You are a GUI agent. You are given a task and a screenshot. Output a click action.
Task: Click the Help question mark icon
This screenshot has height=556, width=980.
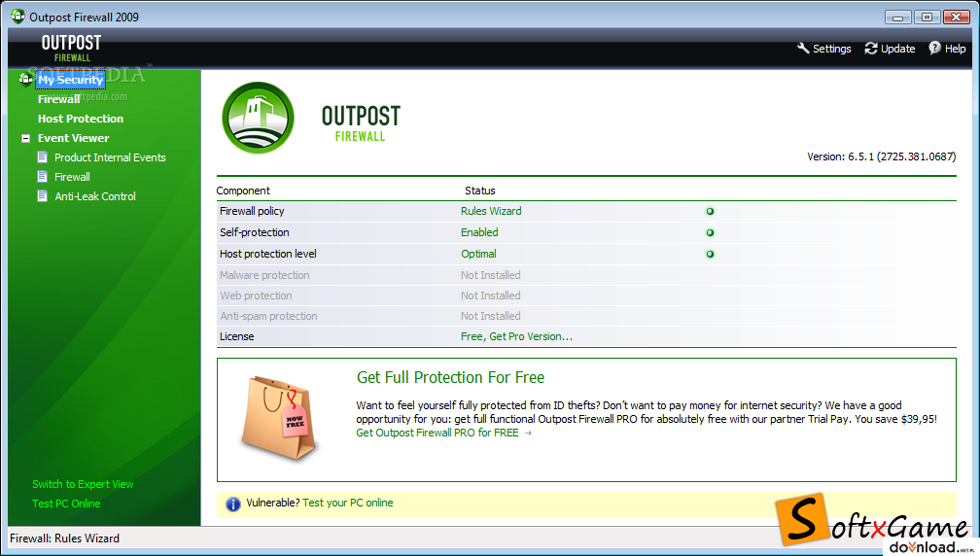click(x=934, y=48)
